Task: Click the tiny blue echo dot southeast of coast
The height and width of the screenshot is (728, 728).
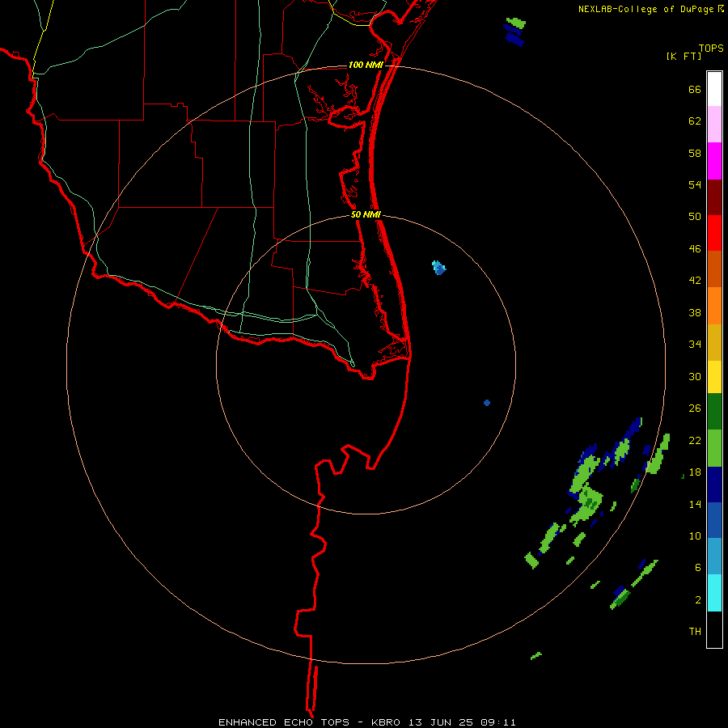Action: pos(487,403)
